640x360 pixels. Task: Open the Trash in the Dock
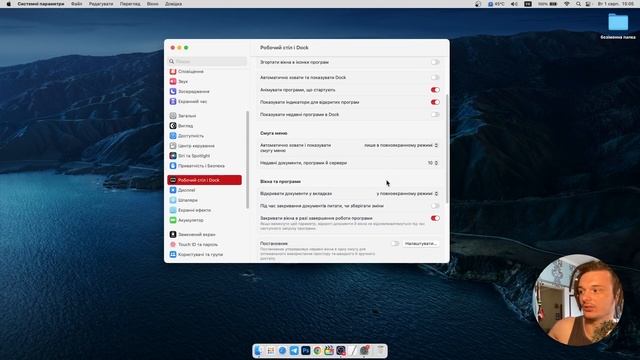point(380,351)
